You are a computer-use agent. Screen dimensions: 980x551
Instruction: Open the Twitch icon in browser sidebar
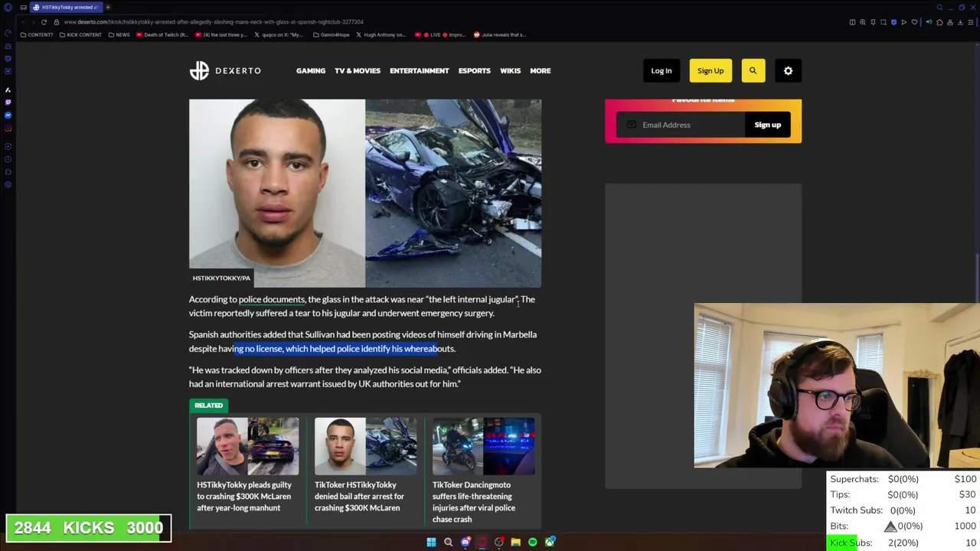(x=8, y=102)
